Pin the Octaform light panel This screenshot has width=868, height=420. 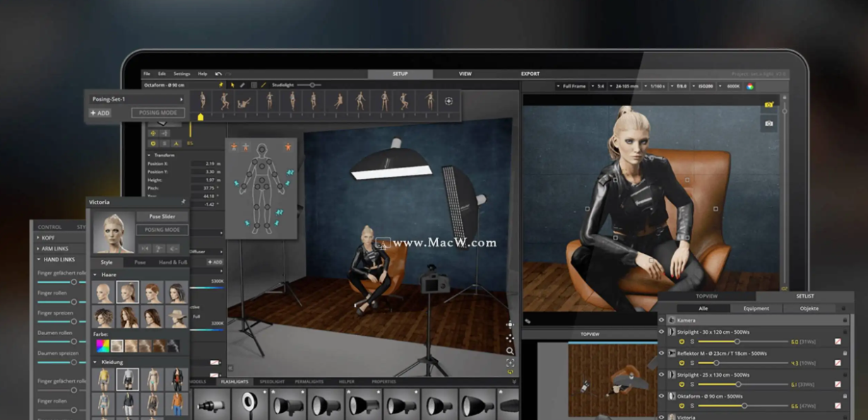220,85
